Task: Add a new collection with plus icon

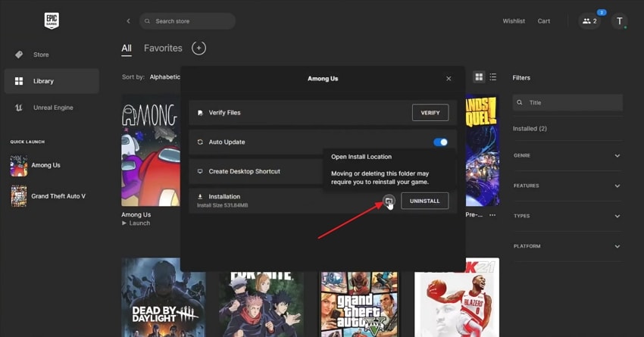Action: [x=199, y=48]
